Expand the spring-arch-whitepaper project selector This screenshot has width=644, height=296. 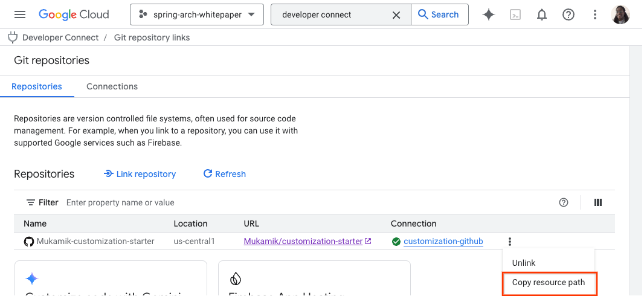point(197,14)
